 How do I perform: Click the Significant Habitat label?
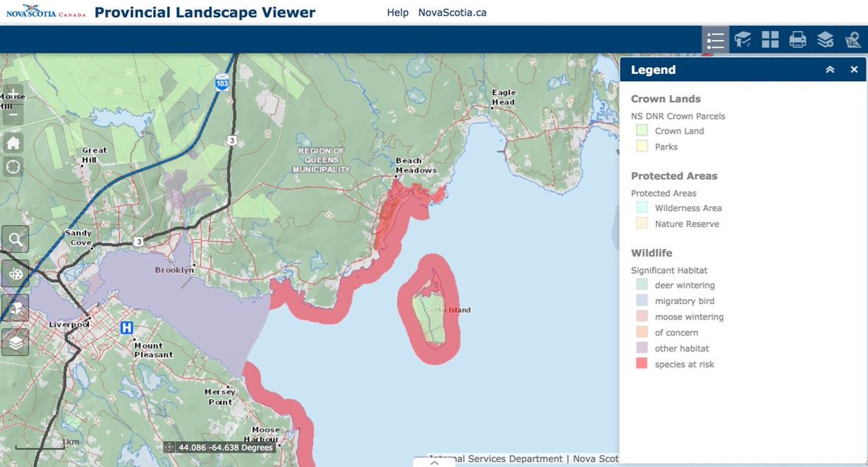tap(669, 270)
